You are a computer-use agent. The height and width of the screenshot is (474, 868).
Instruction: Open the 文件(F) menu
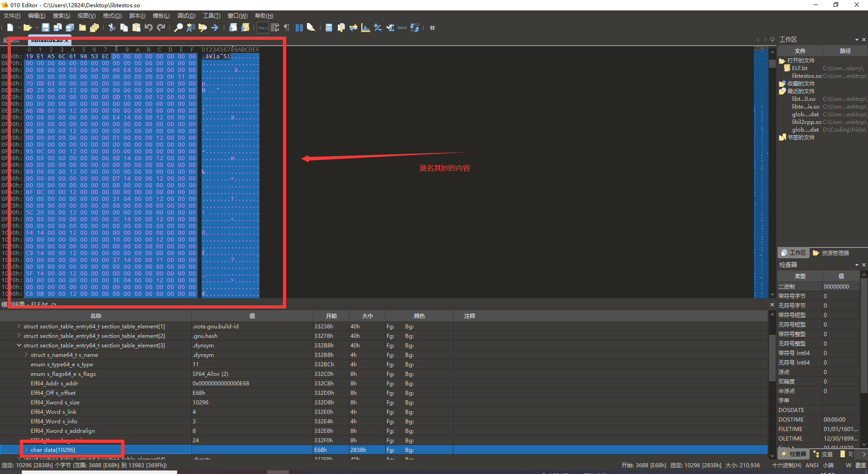[12, 16]
